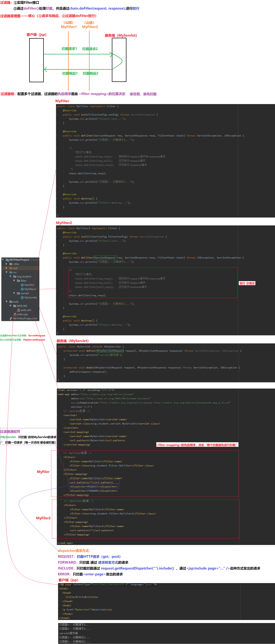Click the blue src folder icon
The width and height of the screenshot is (275, 644).
click(x=11, y=272)
